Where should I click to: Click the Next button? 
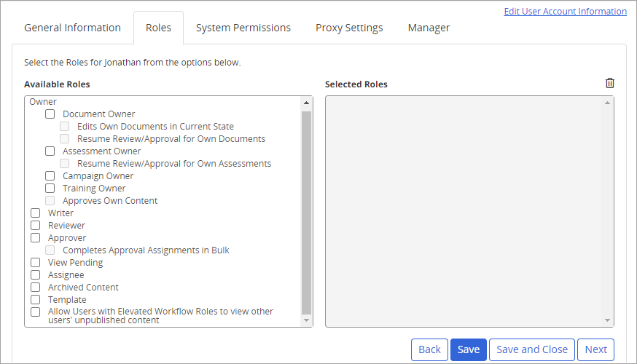(595, 349)
